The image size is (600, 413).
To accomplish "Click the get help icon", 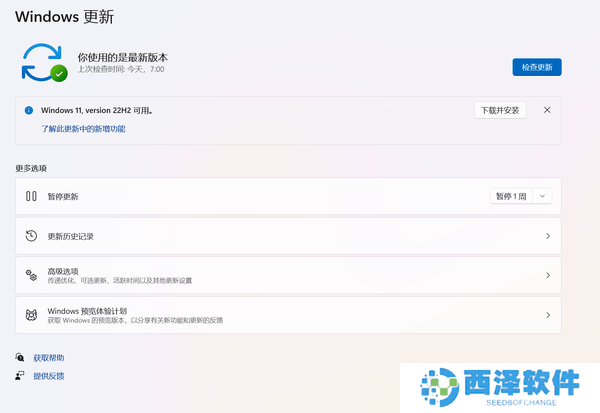I will 20,357.
